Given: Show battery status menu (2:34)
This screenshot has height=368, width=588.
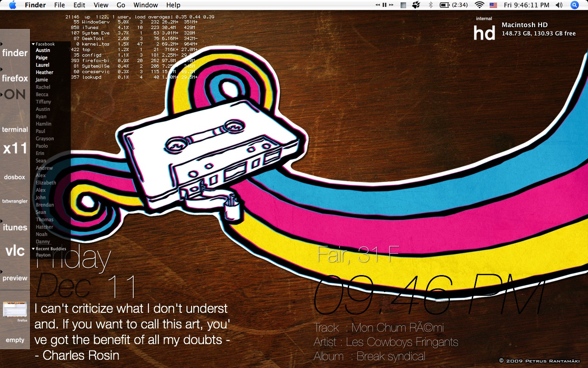Looking at the screenshot, I should point(453,5).
